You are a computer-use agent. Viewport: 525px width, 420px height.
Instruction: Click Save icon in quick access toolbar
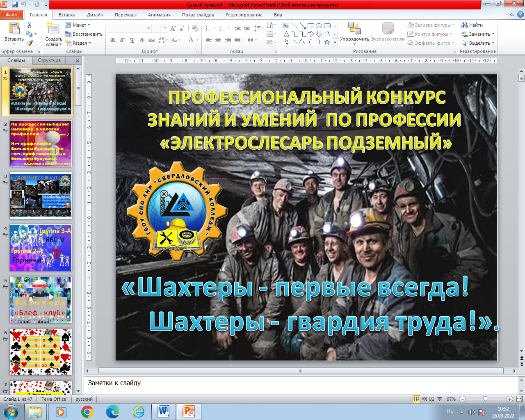(x=15, y=5)
